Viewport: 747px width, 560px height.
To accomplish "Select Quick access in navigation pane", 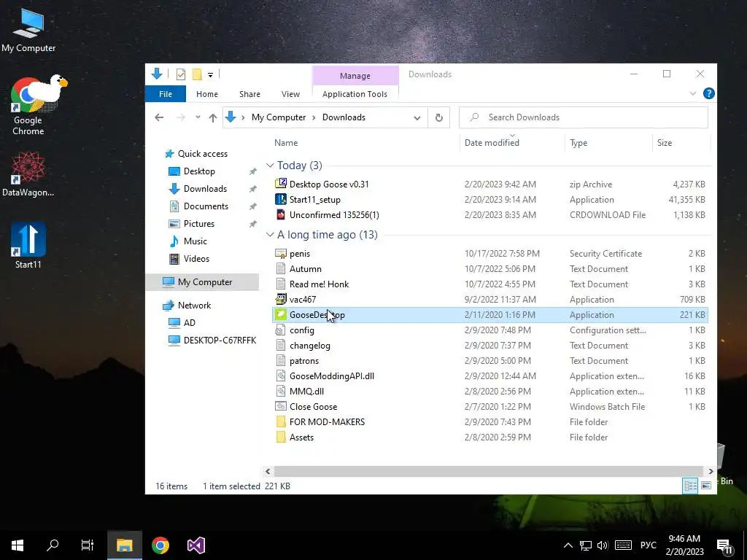I will tap(203, 153).
